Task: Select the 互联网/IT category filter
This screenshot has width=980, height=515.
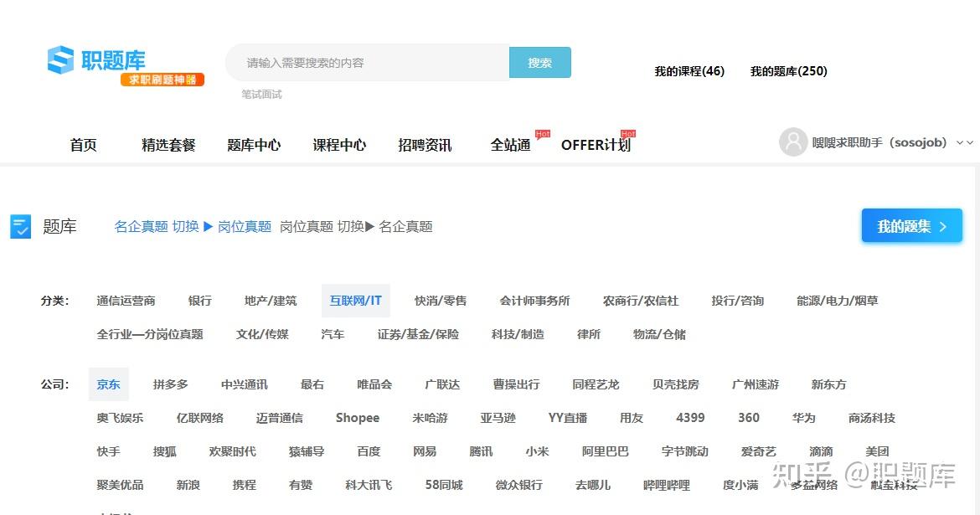Action: [356, 301]
